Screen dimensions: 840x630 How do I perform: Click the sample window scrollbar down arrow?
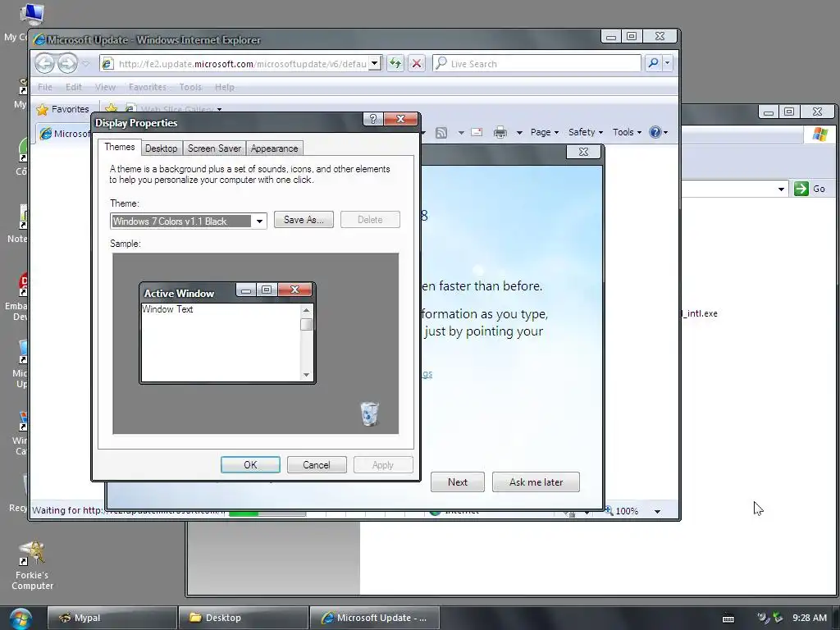307,375
